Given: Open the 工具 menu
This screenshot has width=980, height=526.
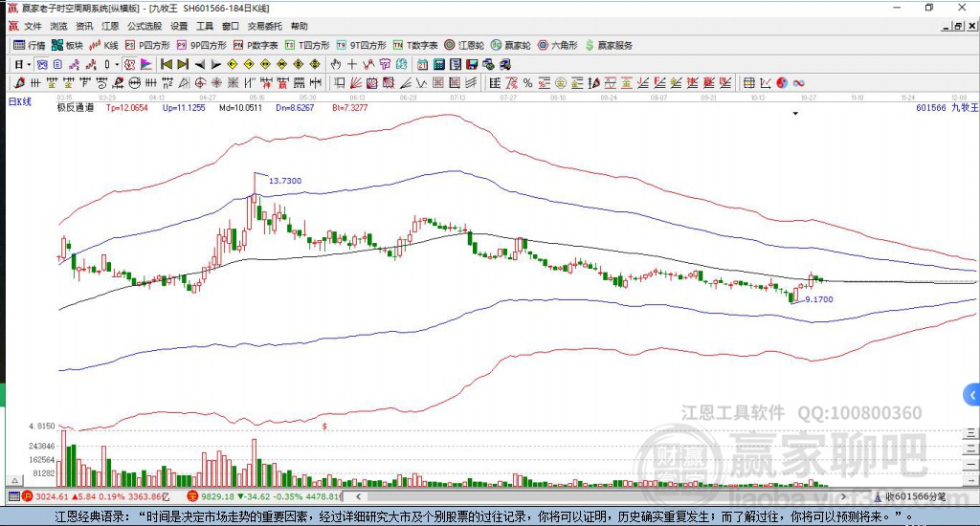Looking at the screenshot, I should click(205, 26).
